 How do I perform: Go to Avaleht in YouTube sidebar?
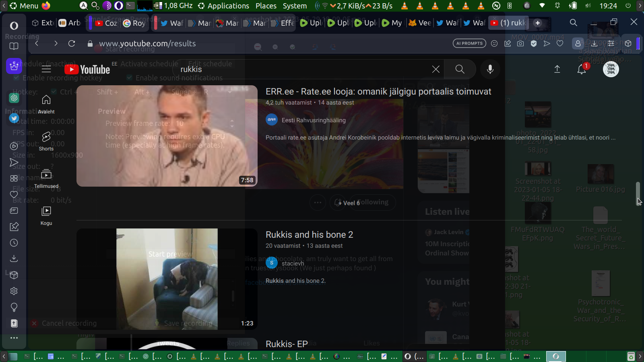(46, 104)
